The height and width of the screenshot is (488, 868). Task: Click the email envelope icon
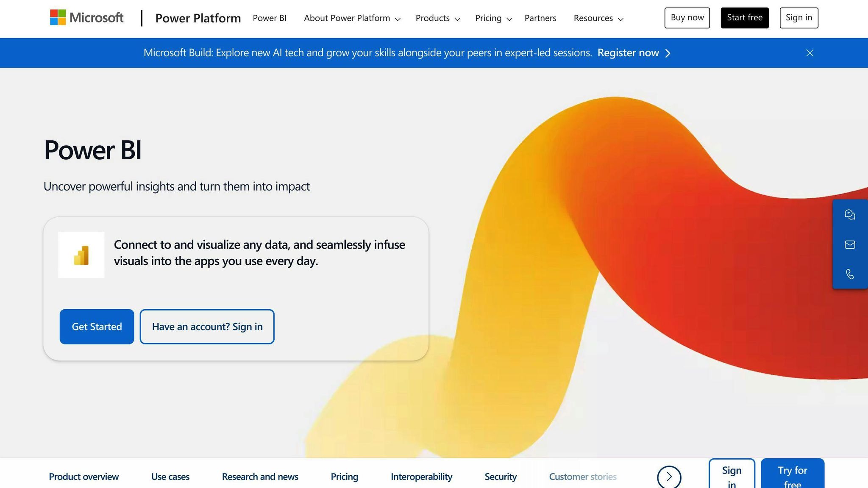click(849, 244)
